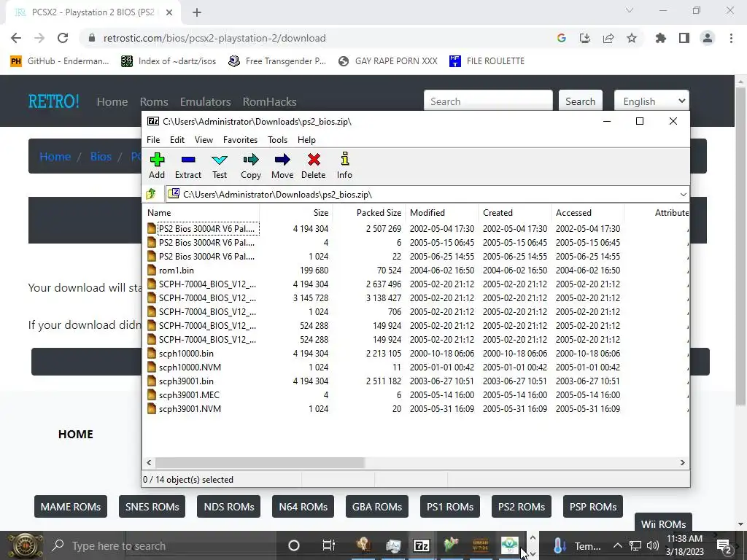The image size is (747, 560).
Task: Open Task View on the taskbar
Action: pos(329,545)
